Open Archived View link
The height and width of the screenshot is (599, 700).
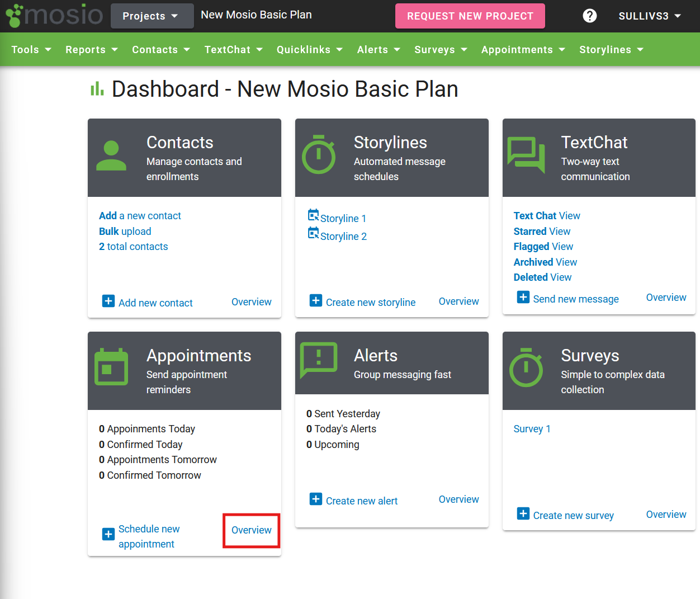point(545,262)
